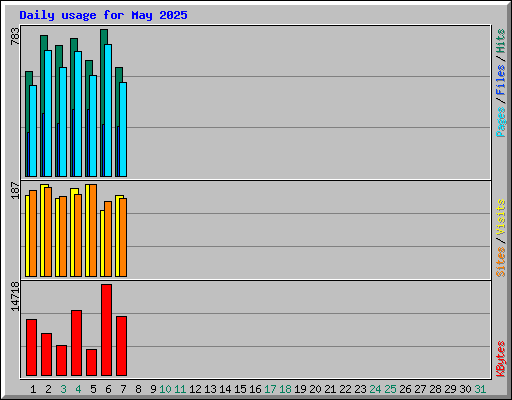Click green day 3 axis label
This screenshot has width=512, height=400.
tap(63, 389)
